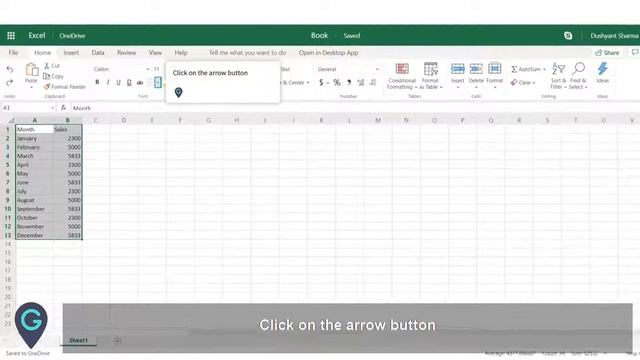This screenshot has width=640, height=360.
Task: Expand the Clear dropdown arrow
Action: coord(533,83)
